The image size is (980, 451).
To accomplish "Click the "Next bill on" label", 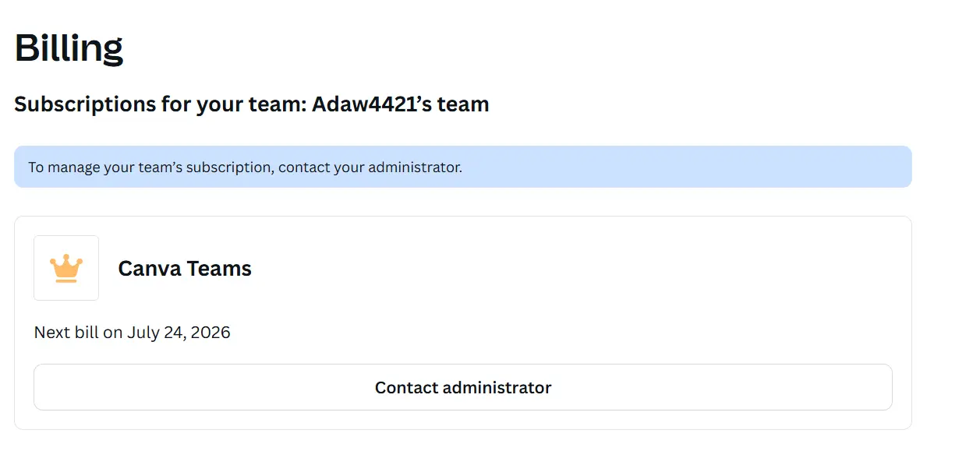I will coord(79,333).
